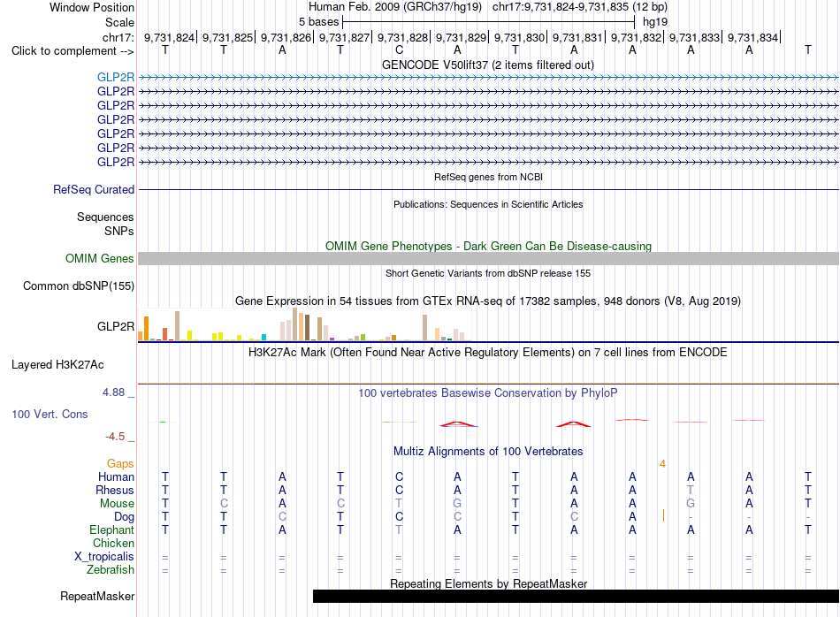
Task: Click '100 vertebrates Basewise Conservation by PhyloP' title
Action: (x=488, y=393)
